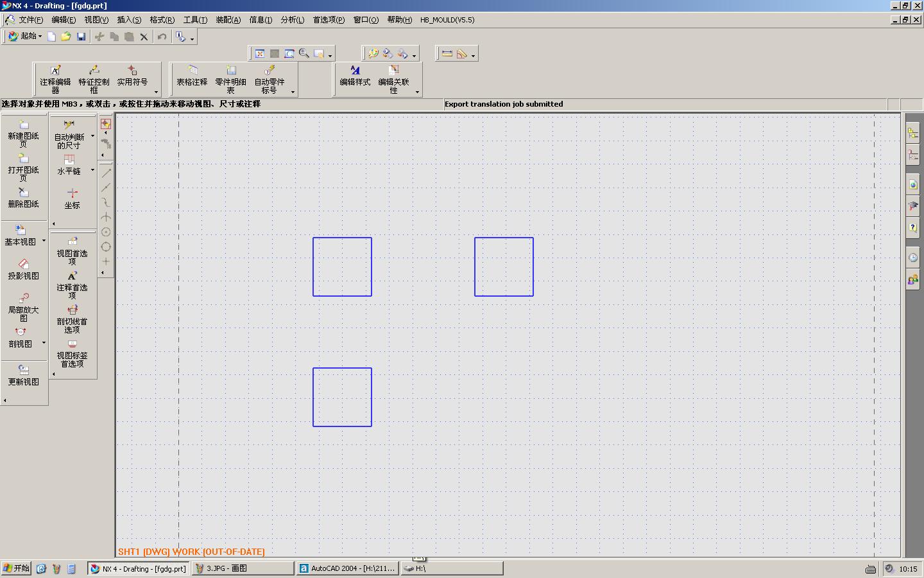Expand the 水平链 dropdown arrow
Screen dimensions: 924x578
pyautogui.click(x=92, y=170)
